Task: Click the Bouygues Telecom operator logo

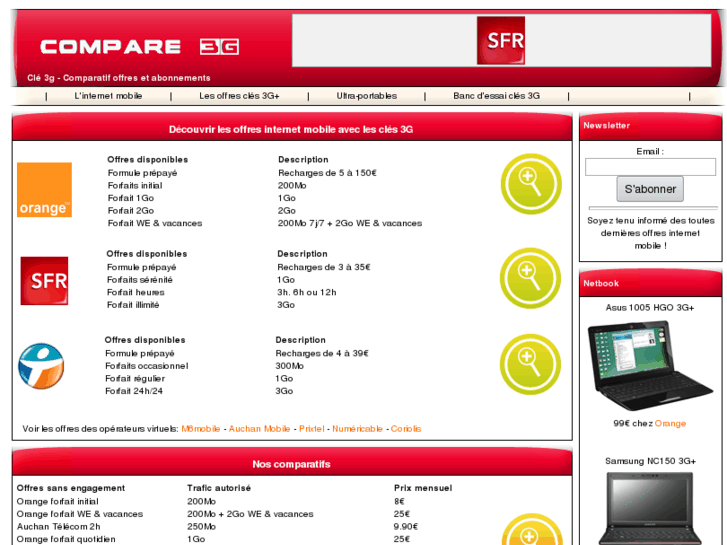Action: click(41, 366)
